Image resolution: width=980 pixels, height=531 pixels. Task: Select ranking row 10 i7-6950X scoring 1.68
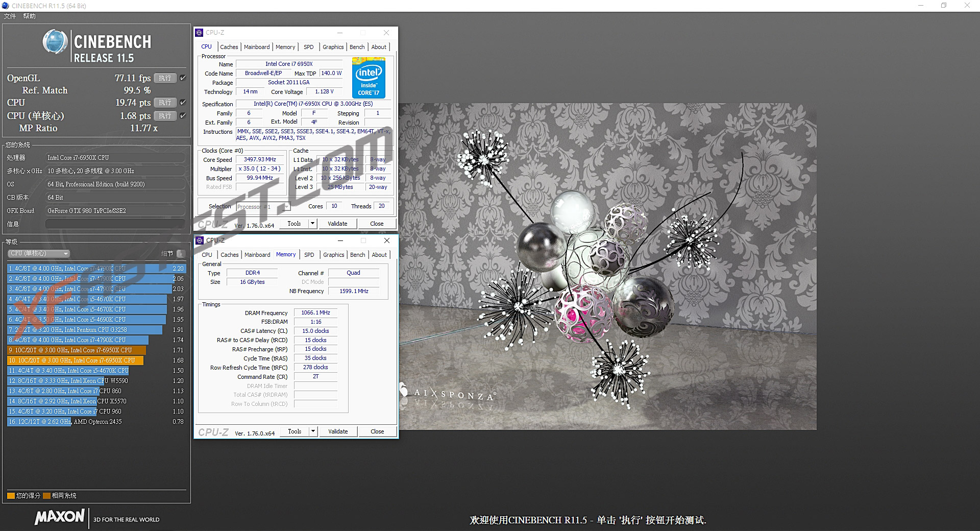(x=96, y=360)
